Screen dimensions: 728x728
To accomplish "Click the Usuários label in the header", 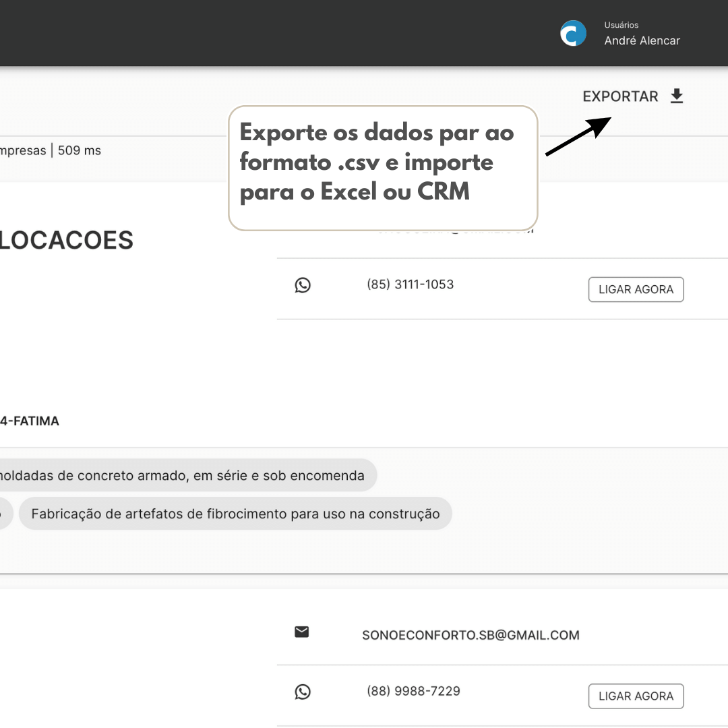I will click(621, 25).
